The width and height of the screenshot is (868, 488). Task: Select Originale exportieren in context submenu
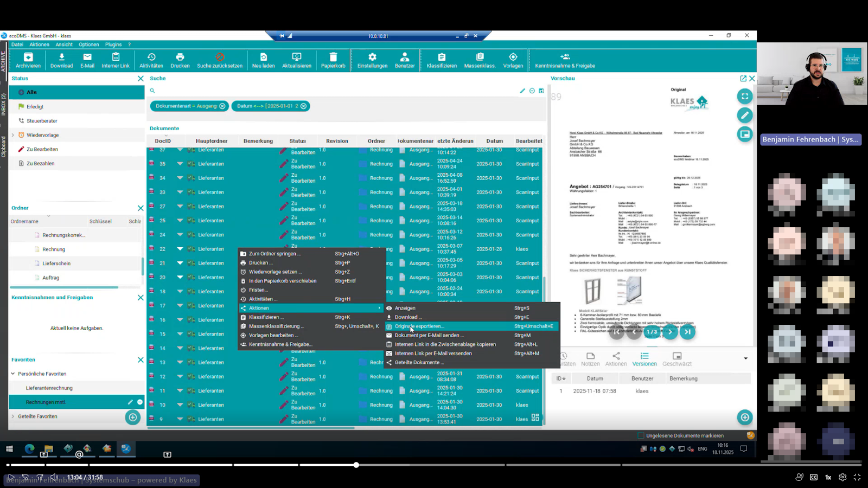[x=419, y=326]
